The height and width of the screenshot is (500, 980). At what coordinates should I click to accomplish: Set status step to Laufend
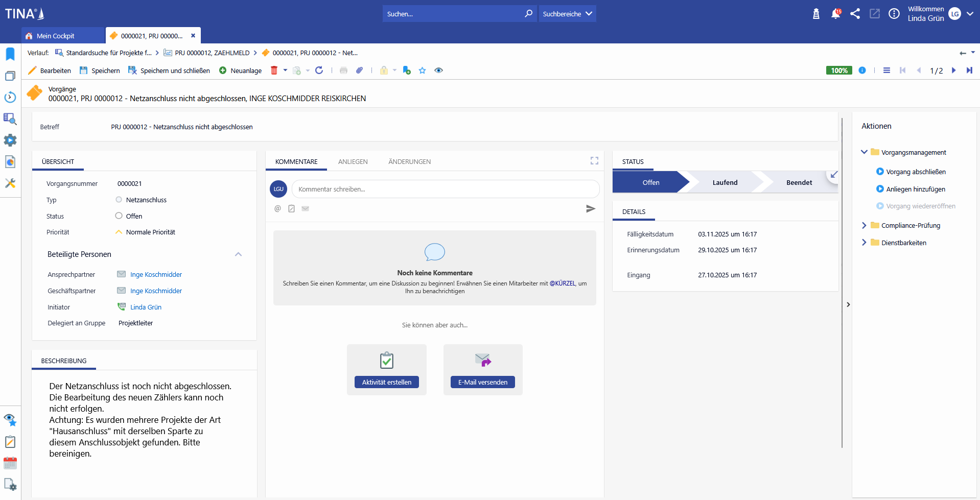point(725,182)
